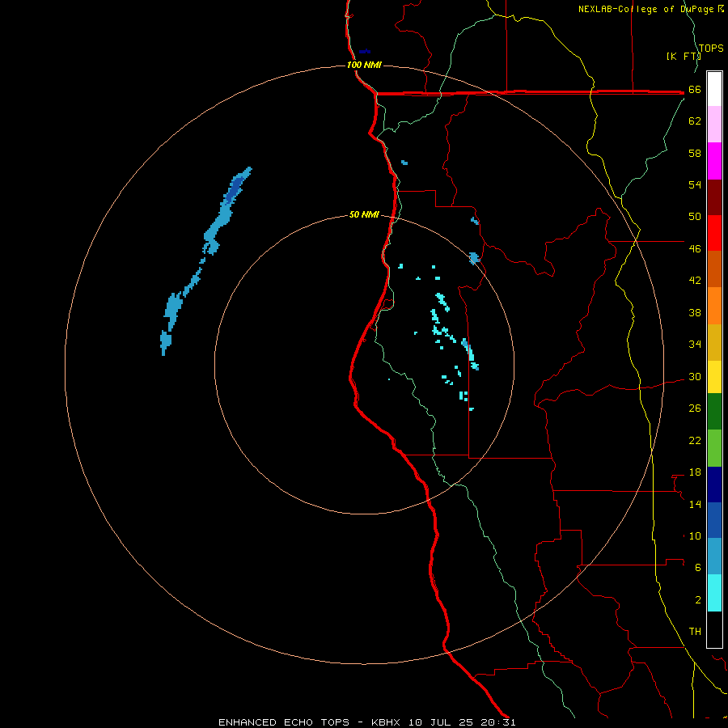The height and width of the screenshot is (728, 728).
Task: Pick the medium blue legend swatch
Action: pos(714,520)
